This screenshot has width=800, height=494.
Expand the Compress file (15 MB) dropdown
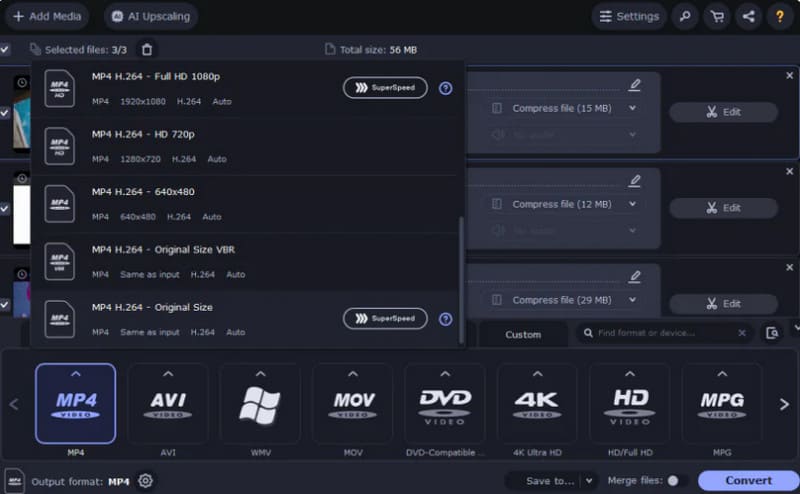click(x=632, y=108)
